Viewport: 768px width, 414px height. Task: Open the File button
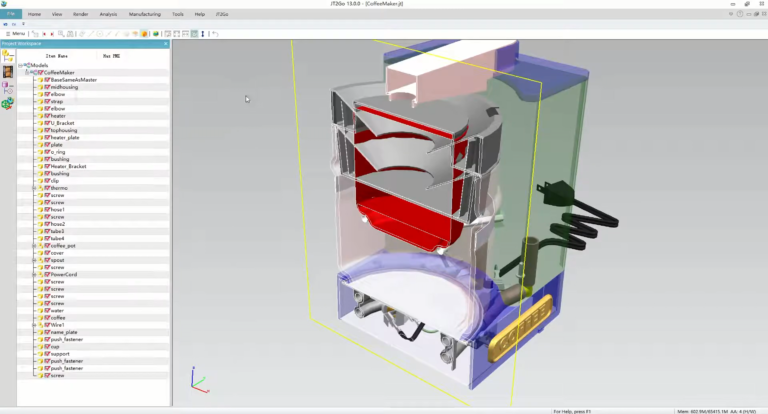(11, 14)
